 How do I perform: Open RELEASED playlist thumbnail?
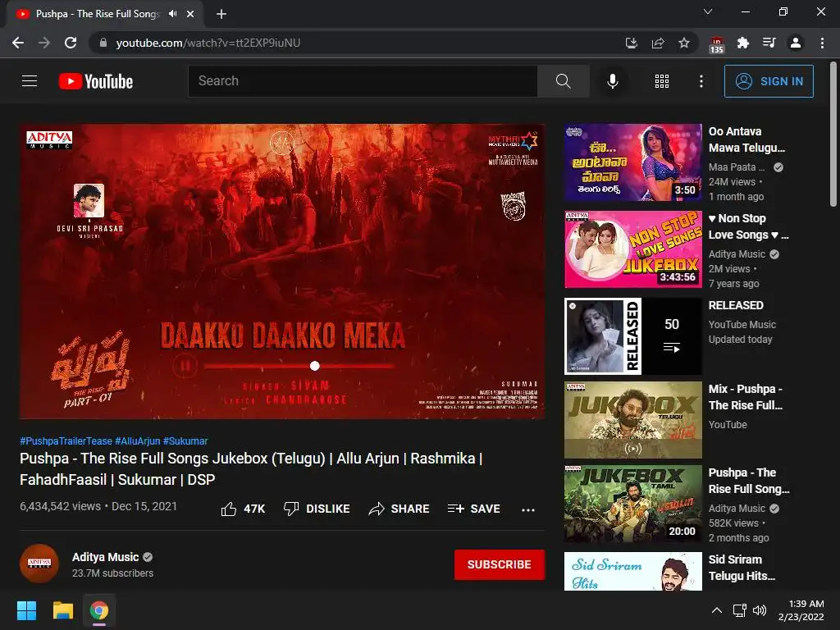(633, 336)
